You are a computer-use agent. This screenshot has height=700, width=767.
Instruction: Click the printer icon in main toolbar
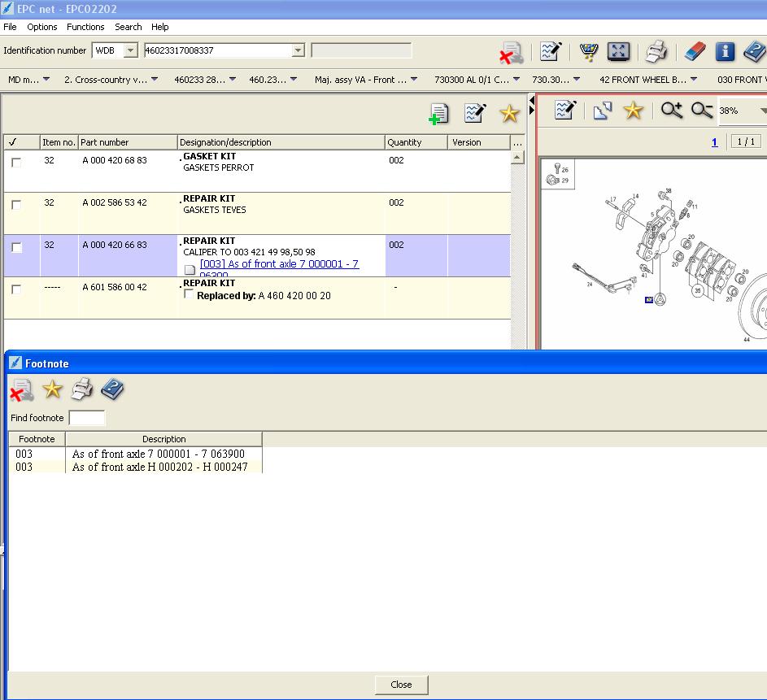(656, 52)
